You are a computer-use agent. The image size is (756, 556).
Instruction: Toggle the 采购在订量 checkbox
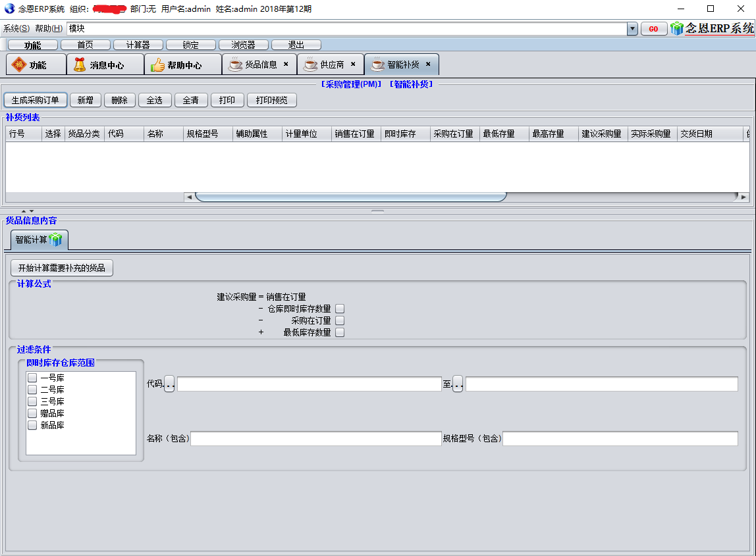click(x=340, y=320)
